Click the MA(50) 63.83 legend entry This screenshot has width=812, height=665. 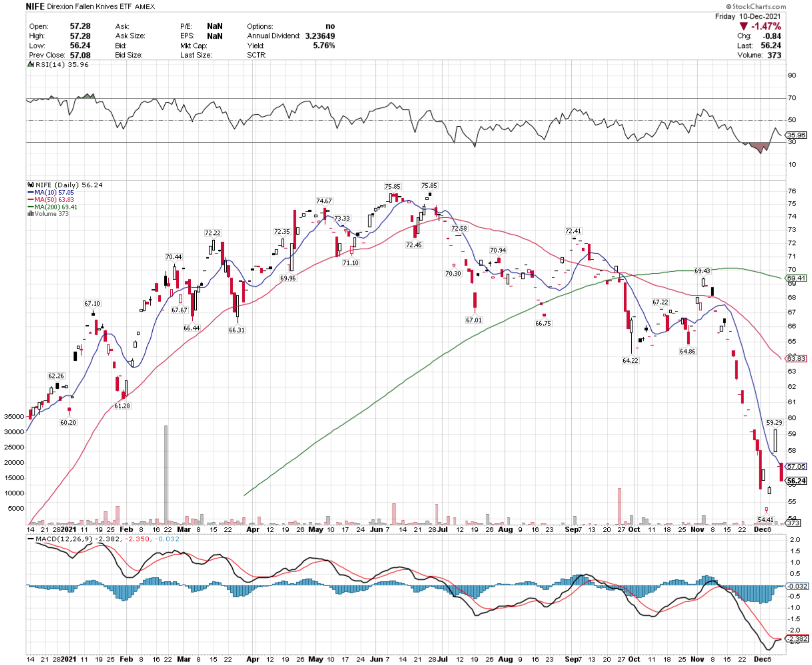pyautogui.click(x=53, y=200)
